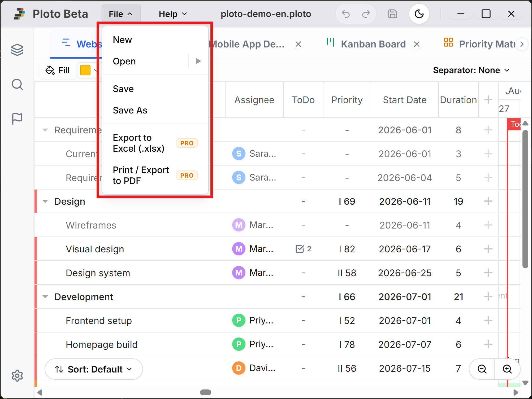Switch to Priority Matrix tab
This screenshot has width=532, height=399.
(x=480, y=44)
